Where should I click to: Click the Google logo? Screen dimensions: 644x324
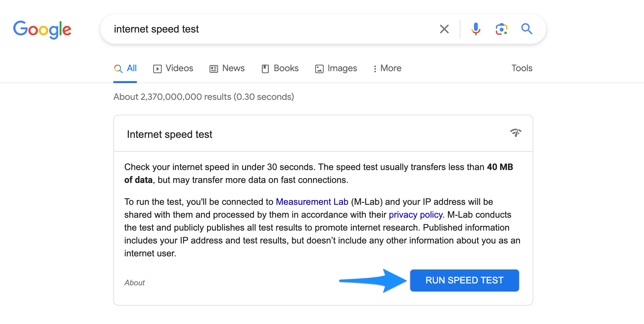pyautogui.click(x=42, y=29)
